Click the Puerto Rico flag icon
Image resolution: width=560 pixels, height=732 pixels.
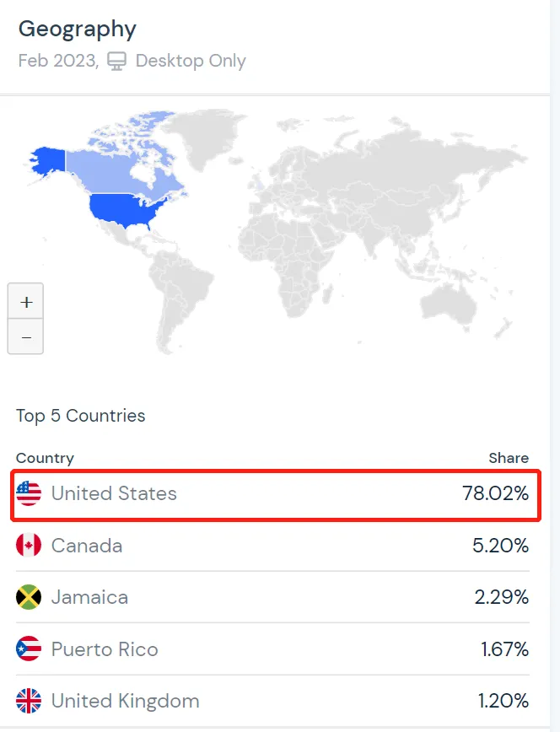coord(29,649)
